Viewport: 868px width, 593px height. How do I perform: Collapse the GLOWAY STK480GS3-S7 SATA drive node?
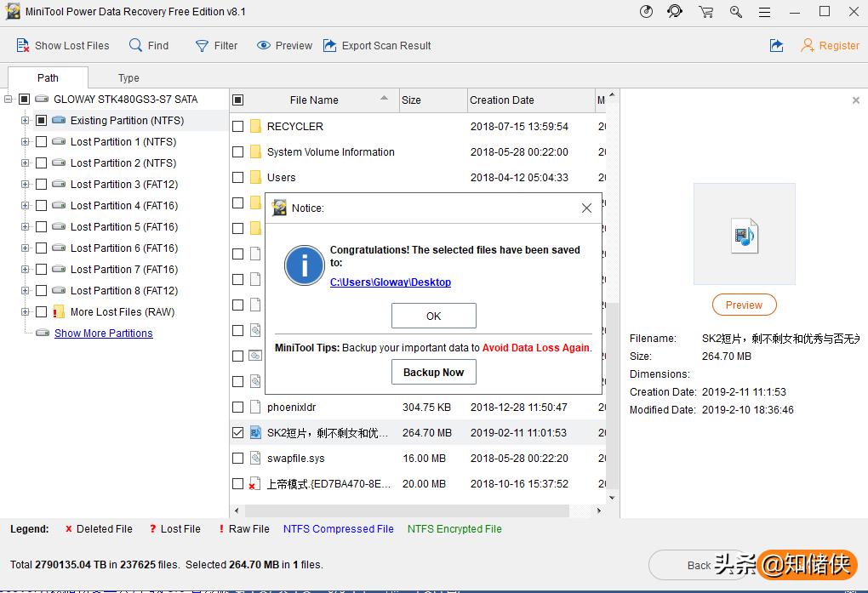click(x=9, y=100)
